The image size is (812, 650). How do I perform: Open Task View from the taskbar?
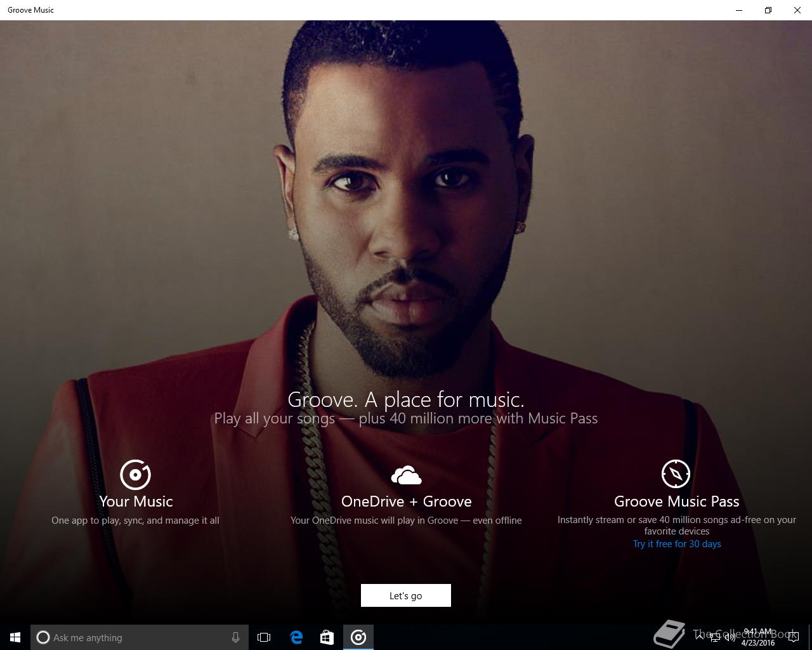[264, 637]
